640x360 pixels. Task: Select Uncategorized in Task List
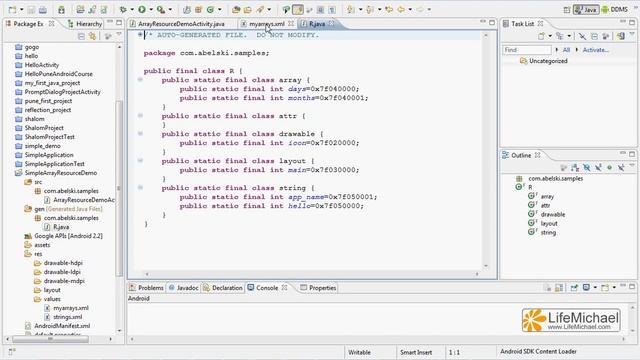click(x=548, y=61)
